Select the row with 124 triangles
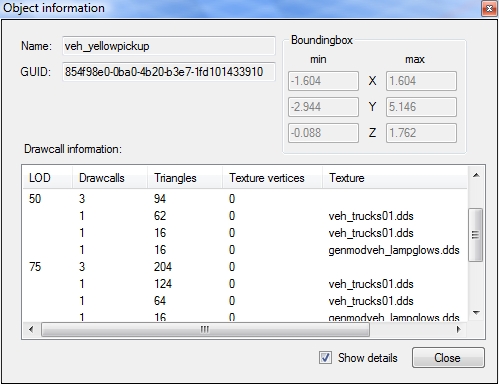The height and width of the screenshot is (385, 499). coord(245,284)
